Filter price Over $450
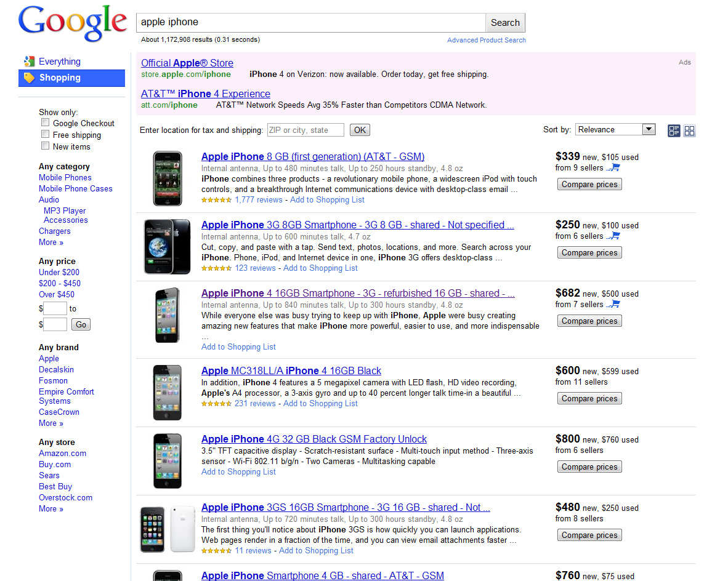Viewport: 728px width, 581px height. (x=57, y=295)
